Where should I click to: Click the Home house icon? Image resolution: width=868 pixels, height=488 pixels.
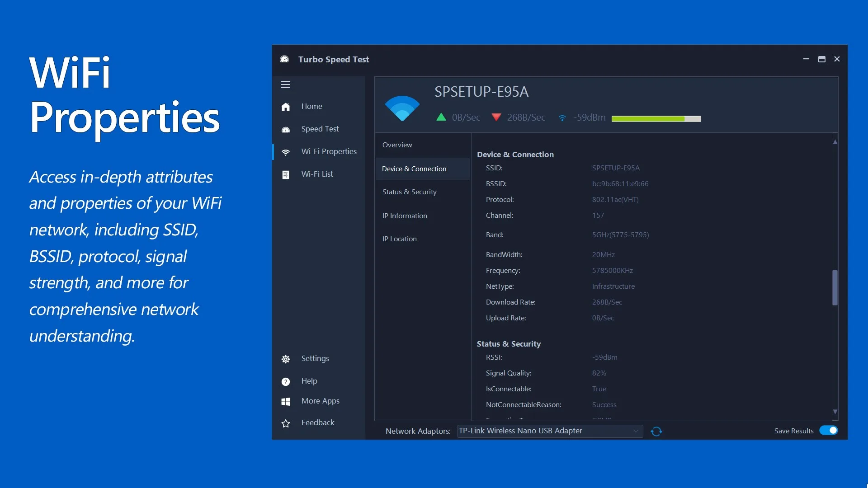tap(286, 107)
